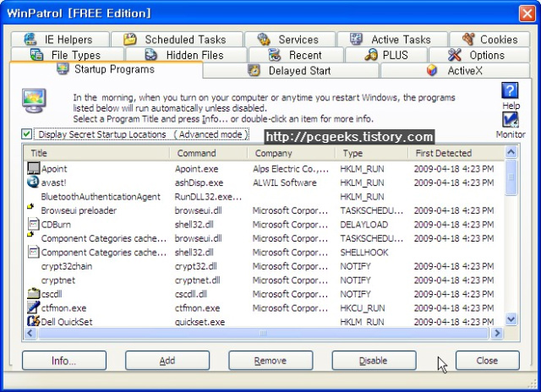This screenshot has height=392, width=541.
Task: Click the IE Helpers tab icon
Action: [30, 40]
